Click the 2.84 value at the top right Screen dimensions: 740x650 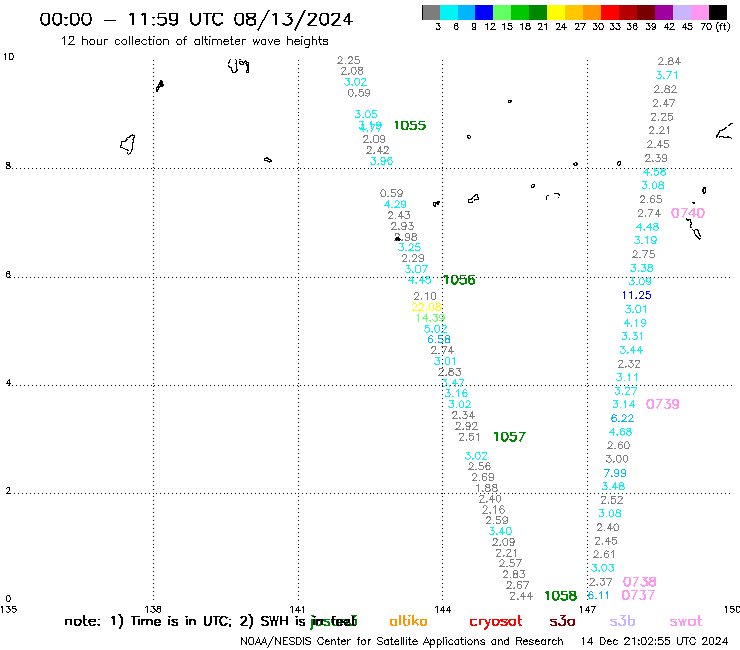(669, 61)
